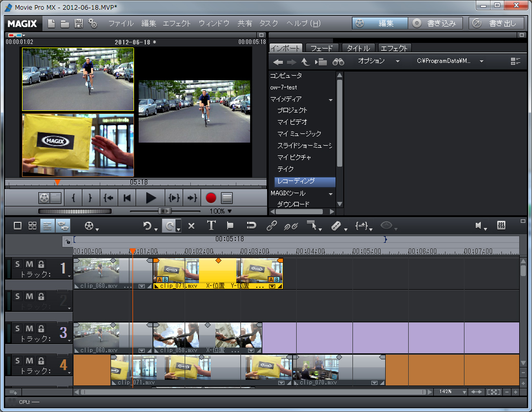The image size is (532, 412).
Task: Lock track 1 with the padlock
Action: pos(41,264)
